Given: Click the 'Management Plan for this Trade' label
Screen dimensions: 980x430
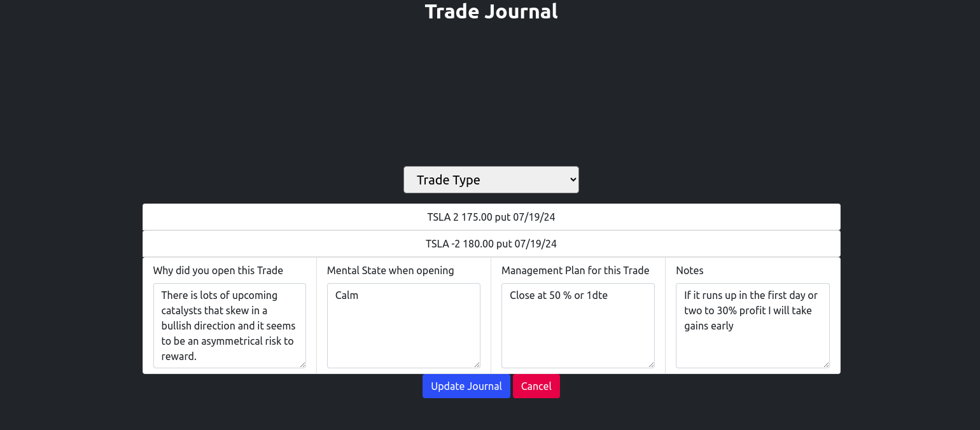Looking at the screenshot, I should tap(575, 270).
